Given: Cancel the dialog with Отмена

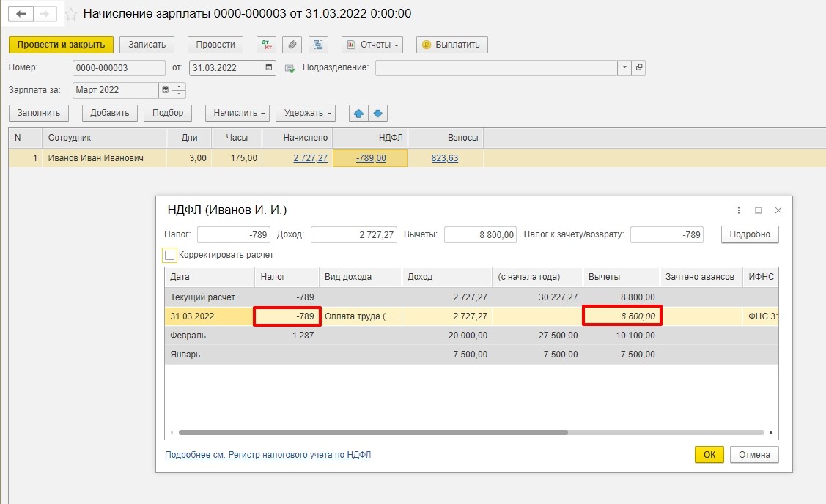Looking at the screenshot, I should click(x=754, y=454).
